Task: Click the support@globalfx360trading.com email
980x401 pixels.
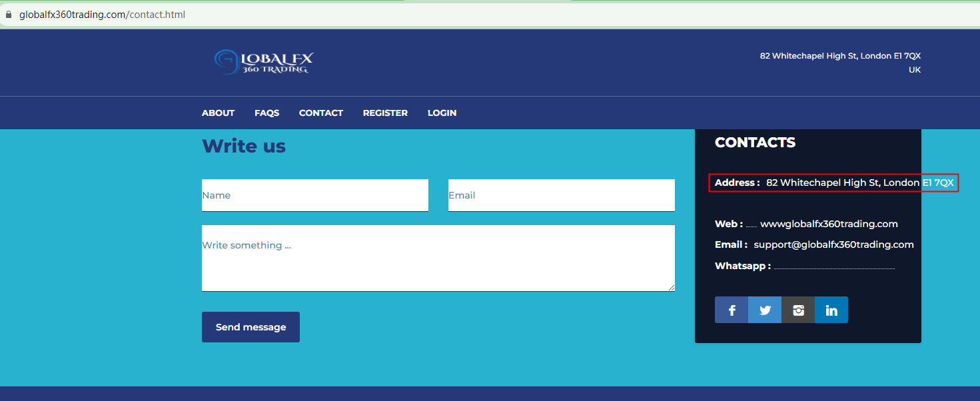Action: [x=833, y=244]
